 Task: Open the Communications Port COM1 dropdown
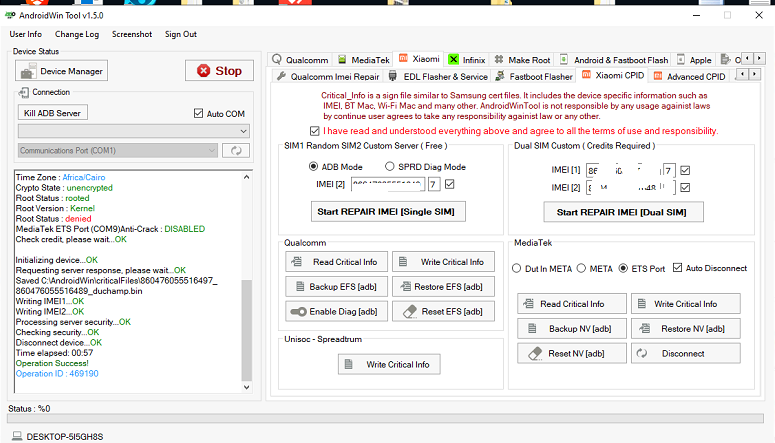(x=118, y=150)
